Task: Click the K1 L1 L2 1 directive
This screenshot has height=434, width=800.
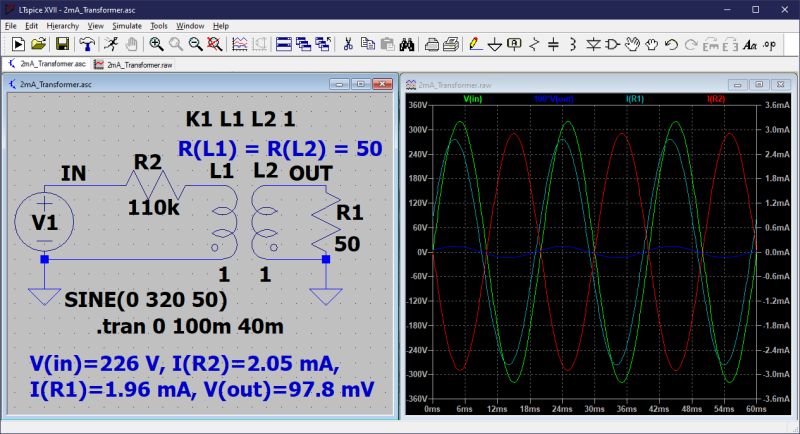Action: coord(240,119)
